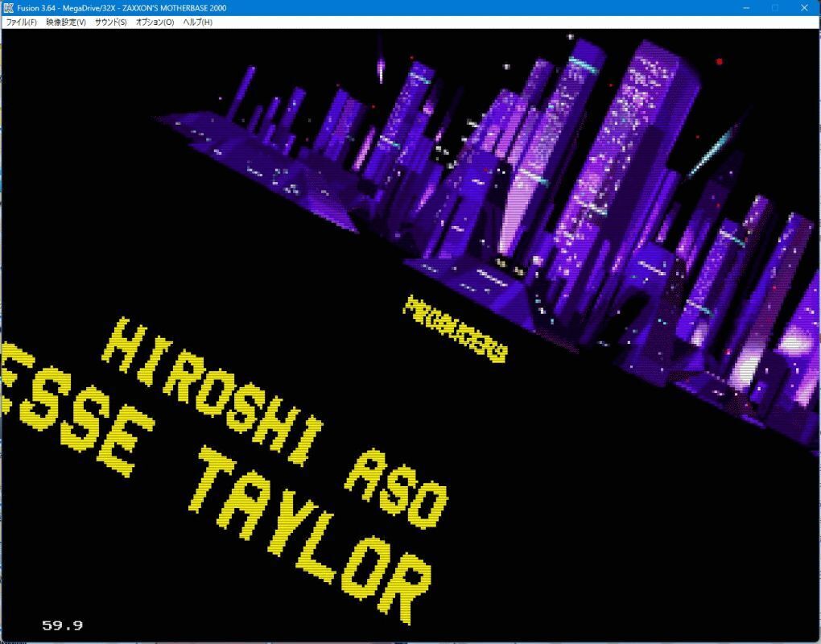Open the ファイル(F) menu
This screenshot has height=644, width=821.
21,22
